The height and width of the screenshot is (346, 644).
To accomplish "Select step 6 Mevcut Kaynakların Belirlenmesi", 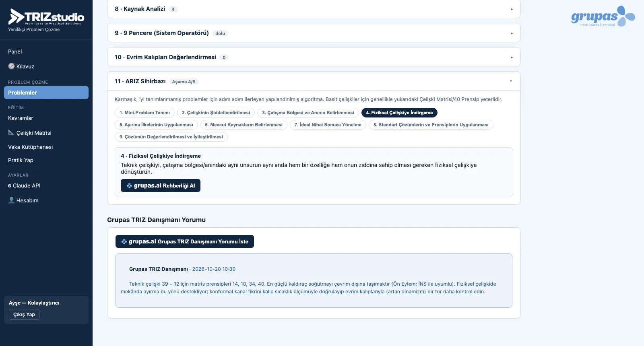I will pos(244,125).
